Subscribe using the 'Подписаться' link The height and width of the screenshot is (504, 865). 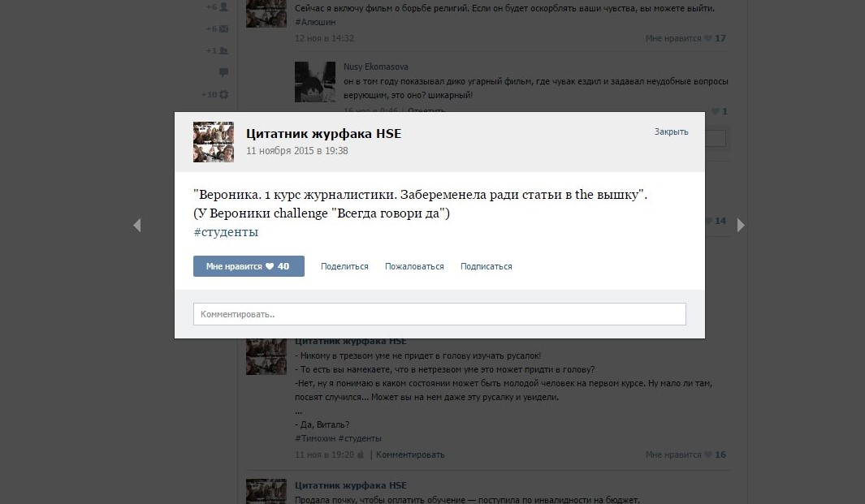pos(486,266)
